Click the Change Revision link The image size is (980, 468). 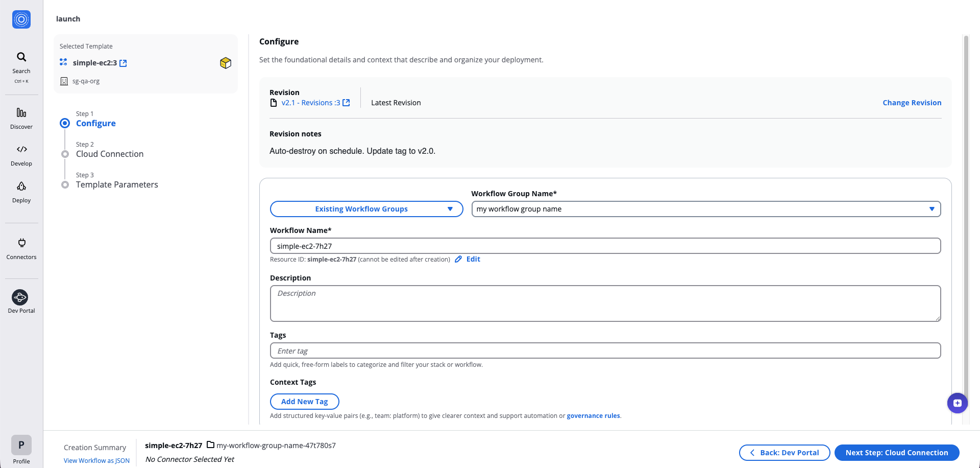pos(912,102)
